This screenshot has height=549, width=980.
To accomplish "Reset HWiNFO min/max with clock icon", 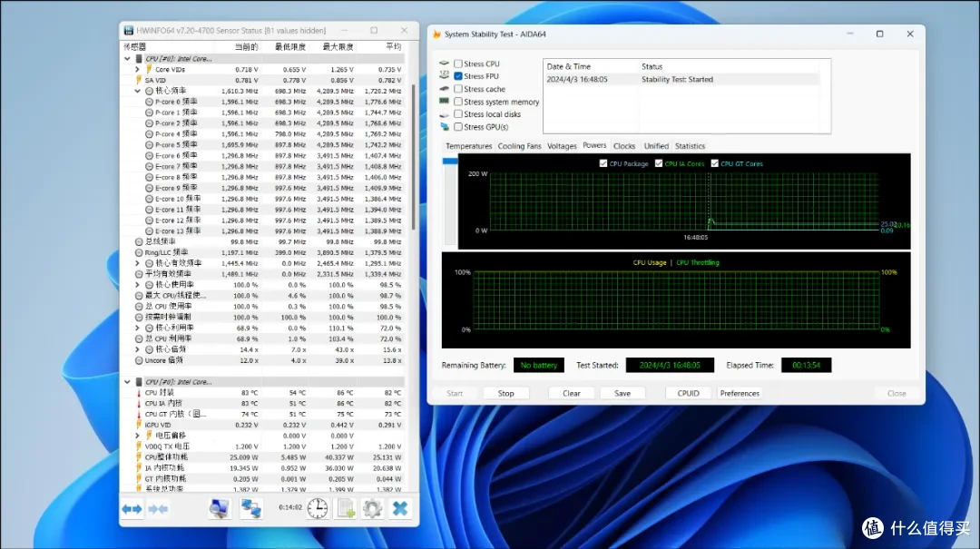I will (318, 508).
